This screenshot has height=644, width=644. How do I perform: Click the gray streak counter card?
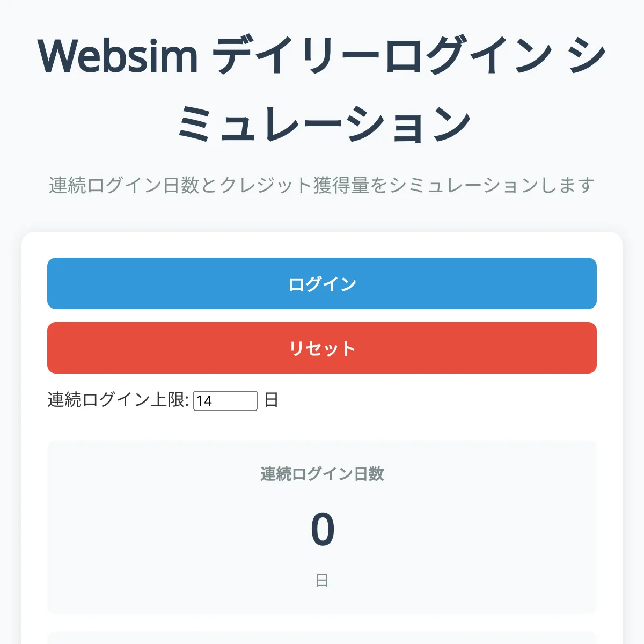click(322, 526)
